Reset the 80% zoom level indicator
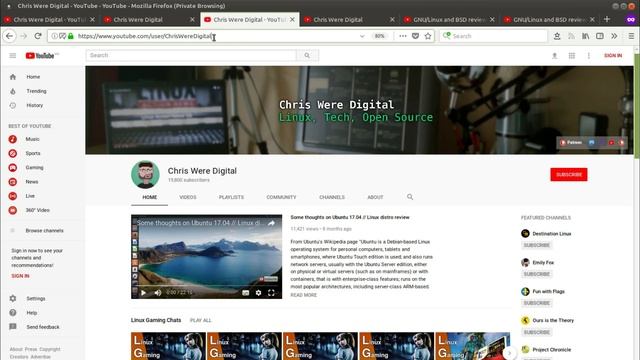Screen dimensions: 640x360 [x=380, y=36]
